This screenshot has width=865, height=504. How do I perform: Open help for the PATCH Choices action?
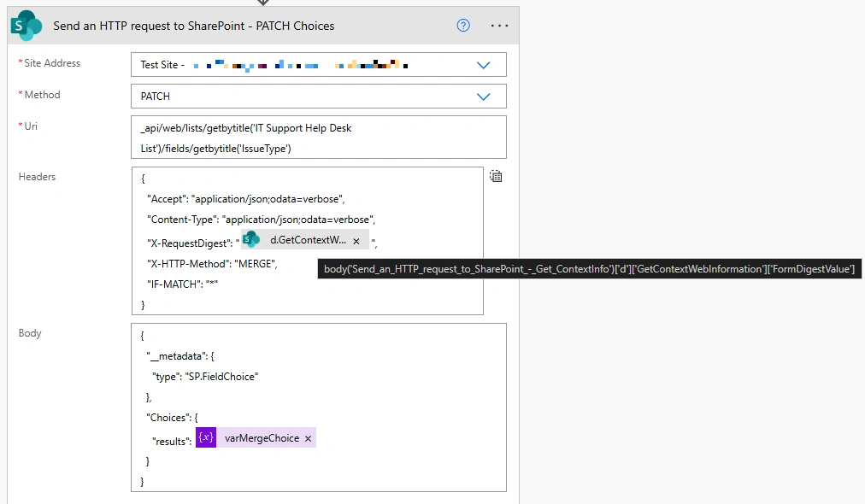coord(463,26)
